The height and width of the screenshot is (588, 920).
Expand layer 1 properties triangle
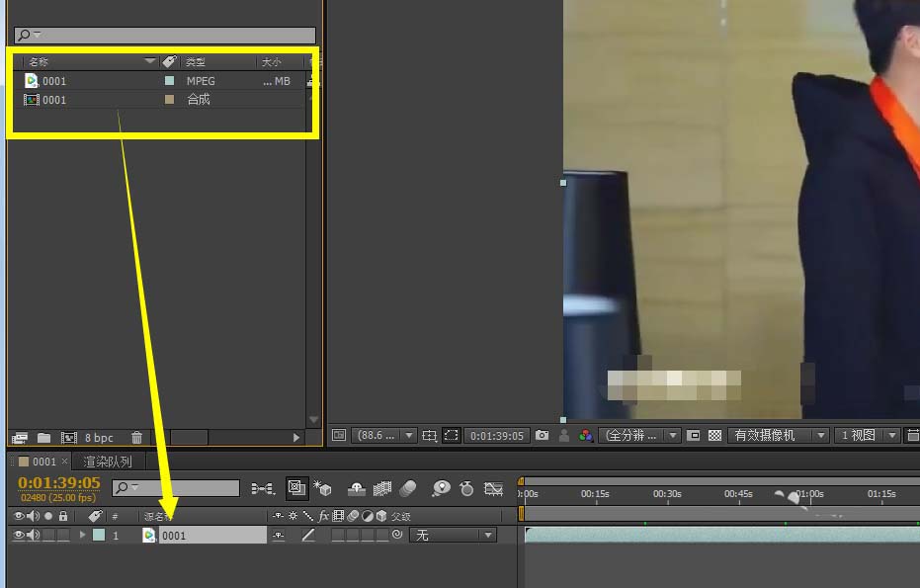pyautogui.click(x=83, y=536)
